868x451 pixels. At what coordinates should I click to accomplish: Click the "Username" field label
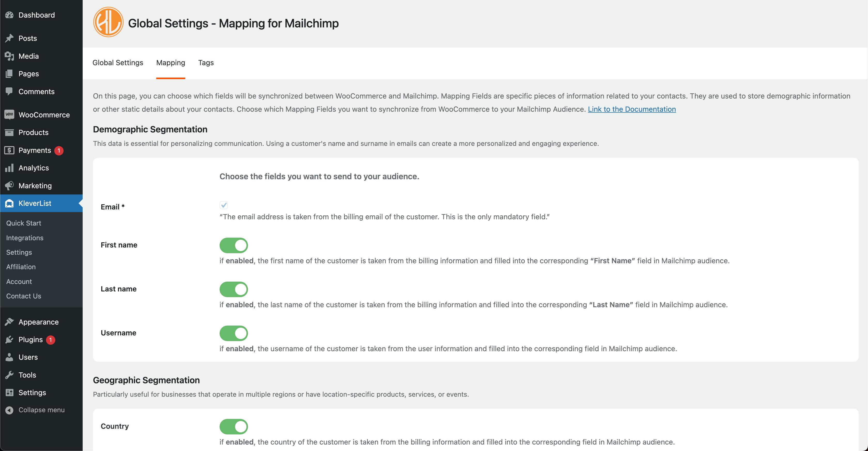[118, 333]
